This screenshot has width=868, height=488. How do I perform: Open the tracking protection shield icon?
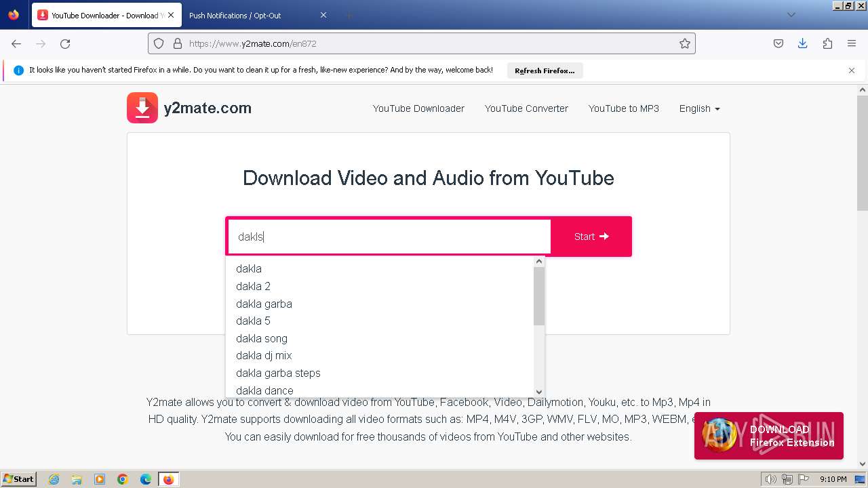(159, 43)
